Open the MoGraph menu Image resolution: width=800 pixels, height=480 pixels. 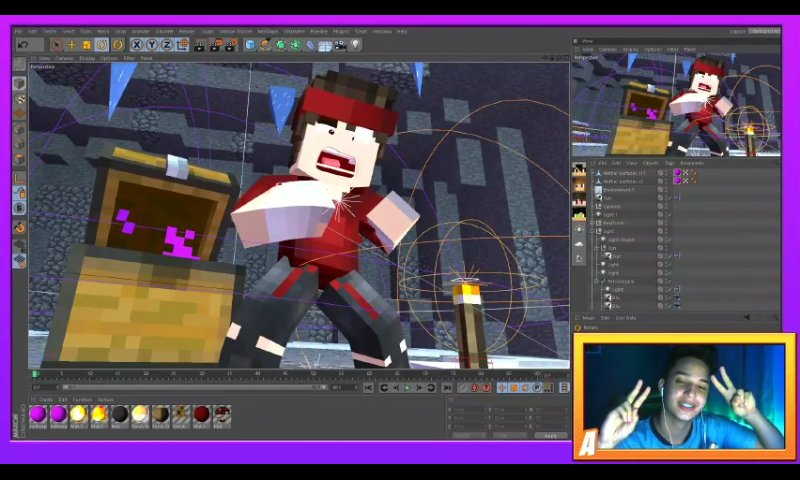click(x=267, y=32)
